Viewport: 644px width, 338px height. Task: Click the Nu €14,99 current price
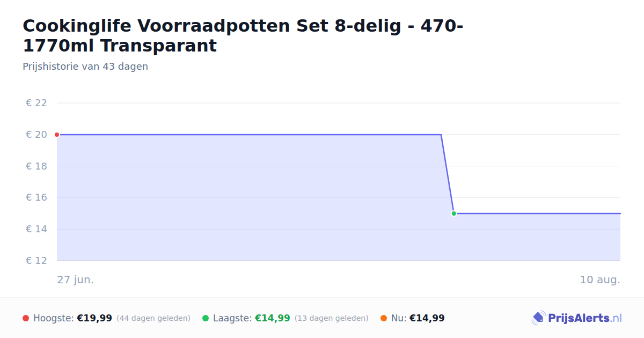(x=427, y=318)
